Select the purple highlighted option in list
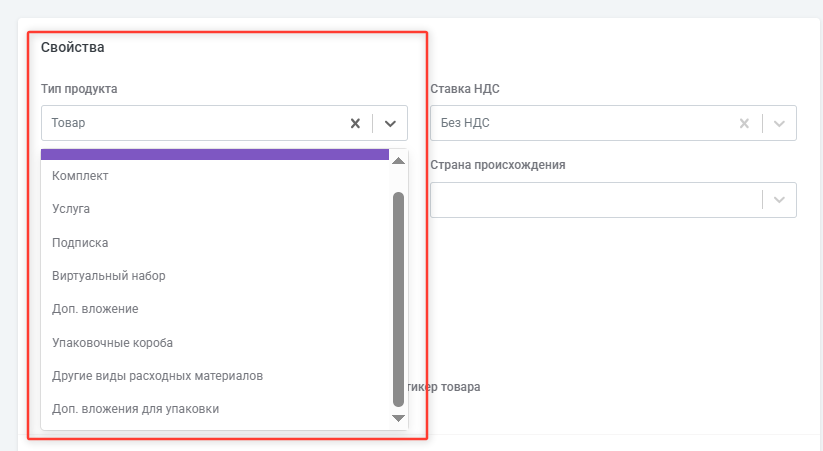This screenshot has width=823, height=451. 215,154
